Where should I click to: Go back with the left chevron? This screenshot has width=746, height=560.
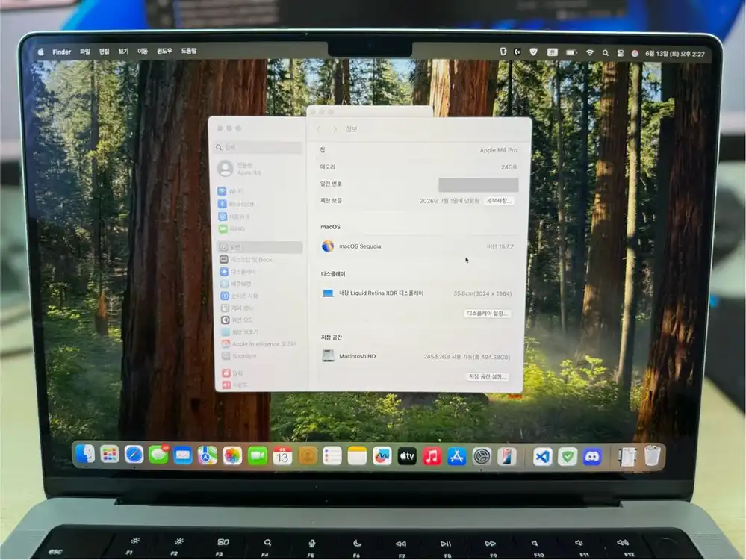(x=320, y=129)
